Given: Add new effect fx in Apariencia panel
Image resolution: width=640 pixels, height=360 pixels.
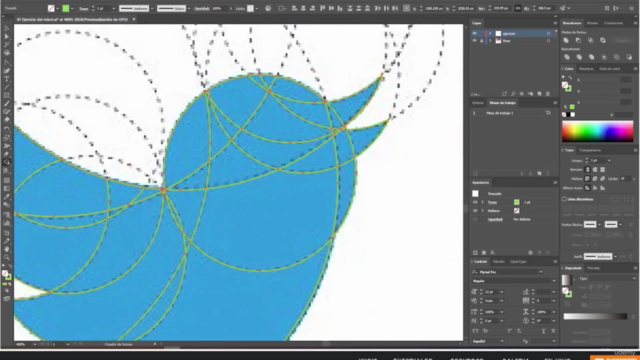Looking at the screenshot, I should pyautogui.click(x=493, y=253).
